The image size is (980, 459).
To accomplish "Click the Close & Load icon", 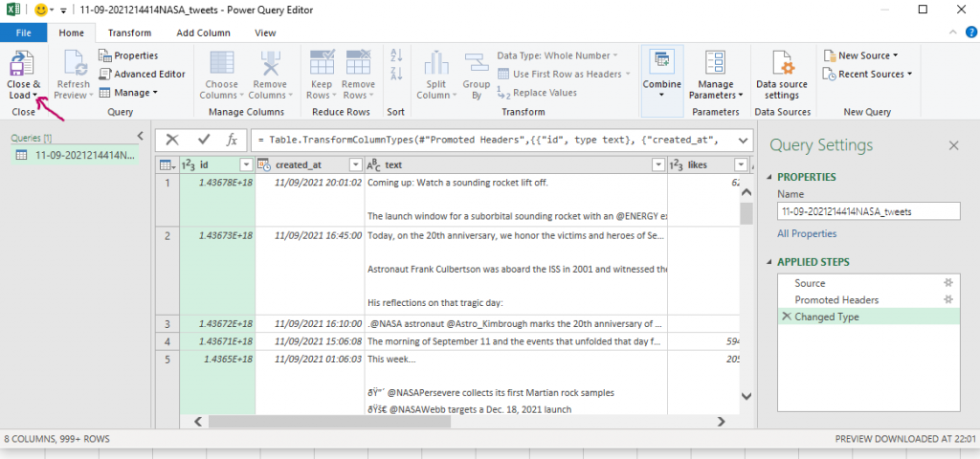I will click(23, 65).
